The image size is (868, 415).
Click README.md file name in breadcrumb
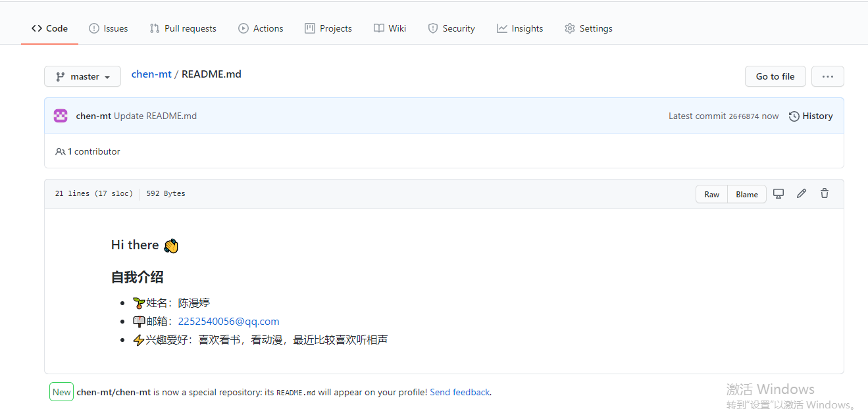pos(211,74)
